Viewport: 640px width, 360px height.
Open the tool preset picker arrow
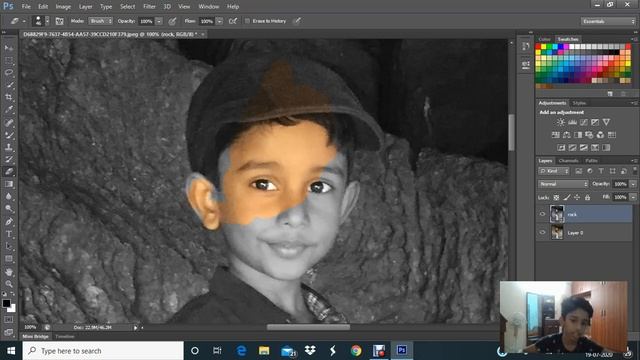24,21
